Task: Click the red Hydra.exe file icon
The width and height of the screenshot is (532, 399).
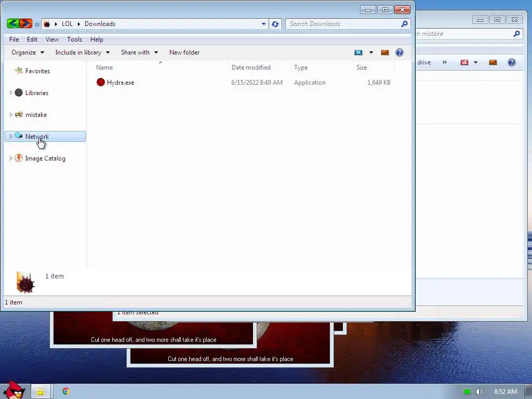Action: 100,82
